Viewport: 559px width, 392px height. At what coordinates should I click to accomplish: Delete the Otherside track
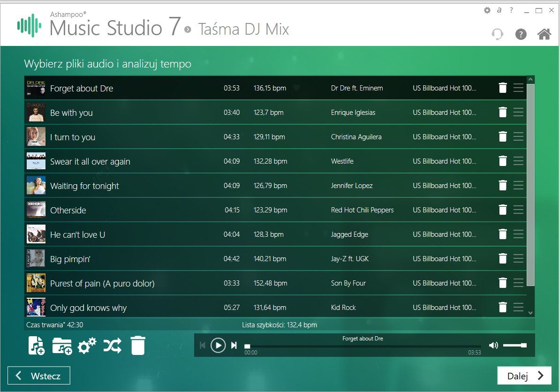click(x=503, y=210)
